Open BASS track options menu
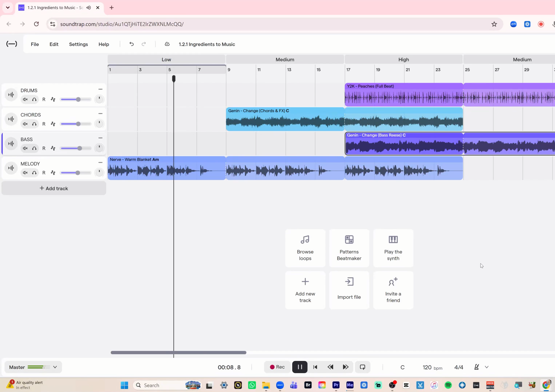555x392 pixels. coord(100,138)
